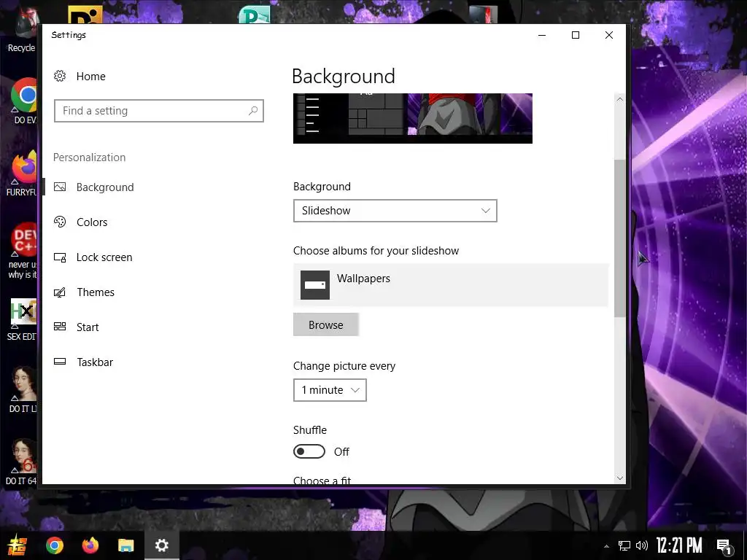Viewport: 747px width, 560px height.
Task: Click the Taskbar icon in sidebar
Action: pos(60,362)
